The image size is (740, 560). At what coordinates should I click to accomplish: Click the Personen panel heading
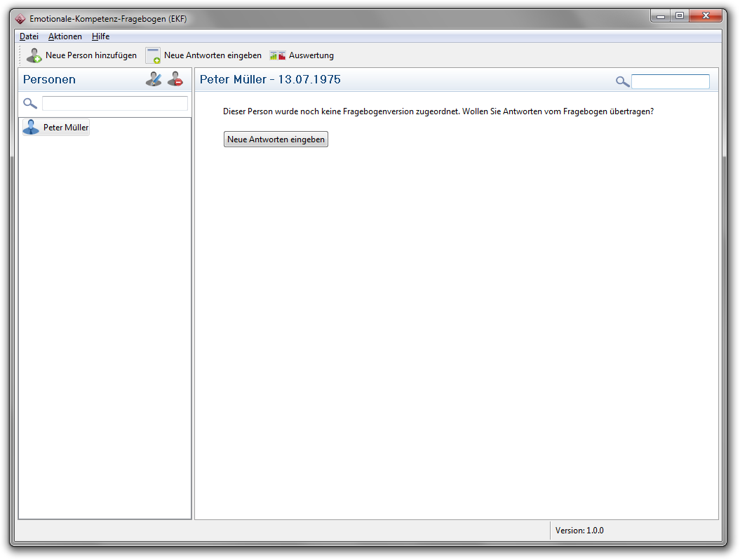[49, 79]
